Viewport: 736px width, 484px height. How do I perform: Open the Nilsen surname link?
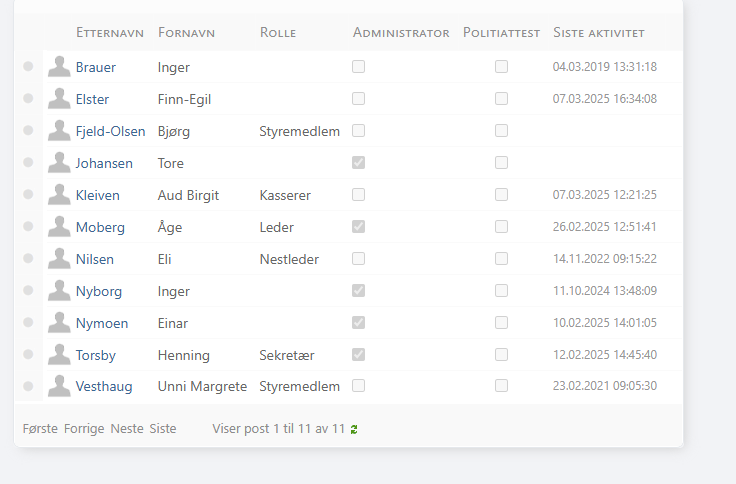tap(95, 259)
